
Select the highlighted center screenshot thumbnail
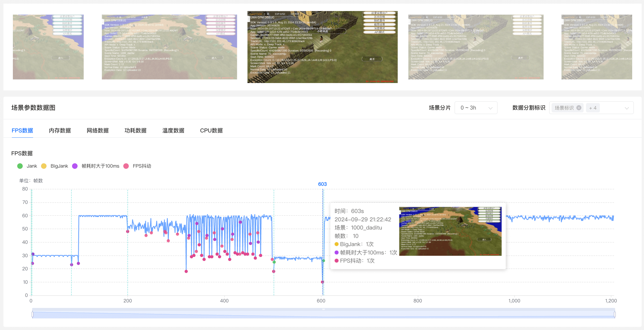(322, 47)
